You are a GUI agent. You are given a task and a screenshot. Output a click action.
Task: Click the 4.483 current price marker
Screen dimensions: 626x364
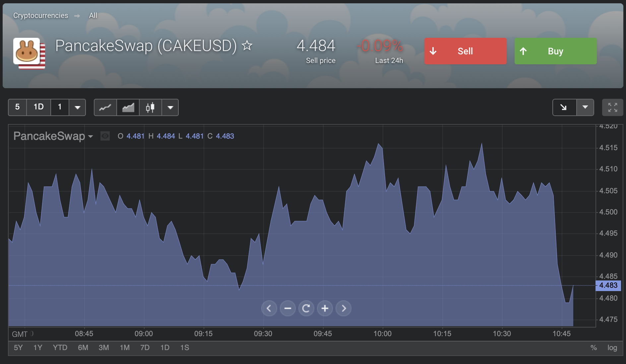608,285
